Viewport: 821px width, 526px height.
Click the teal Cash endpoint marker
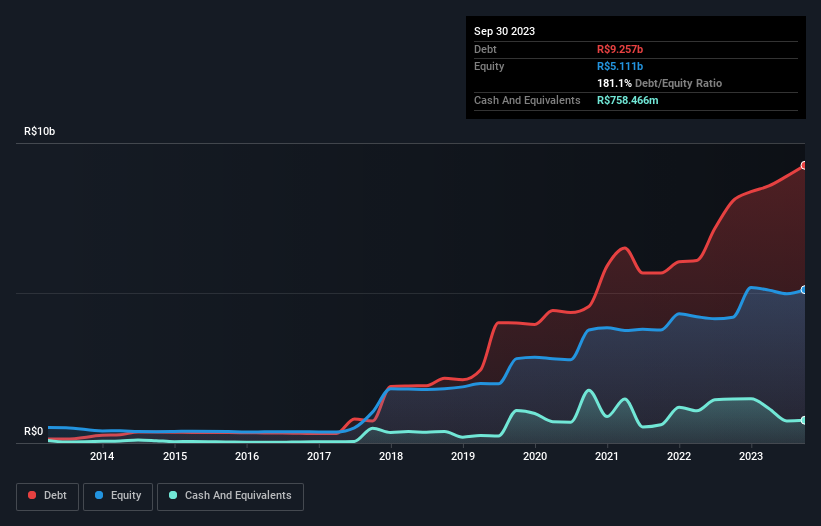pyautogui.click(x=804, y=420)
